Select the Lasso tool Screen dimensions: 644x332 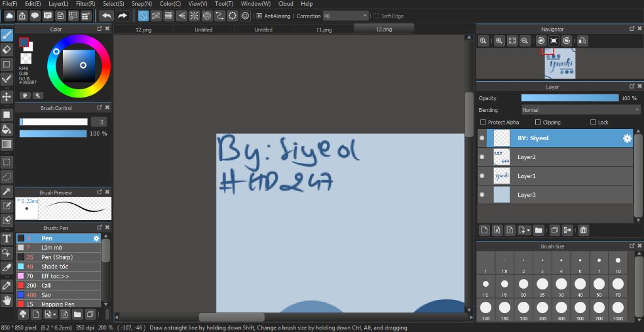coord(7,177)
